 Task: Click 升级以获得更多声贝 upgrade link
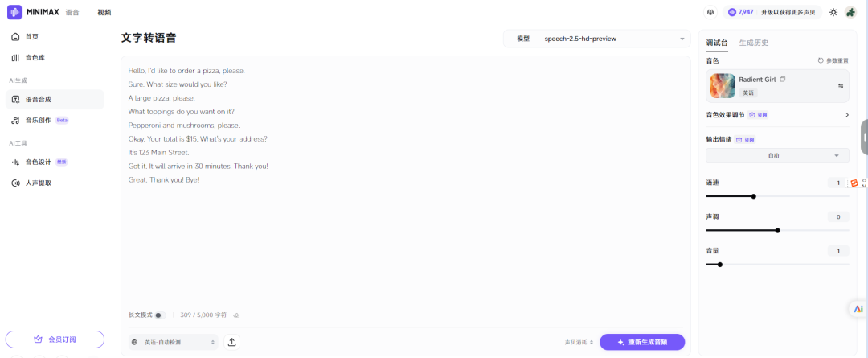(x=788, y=12)
